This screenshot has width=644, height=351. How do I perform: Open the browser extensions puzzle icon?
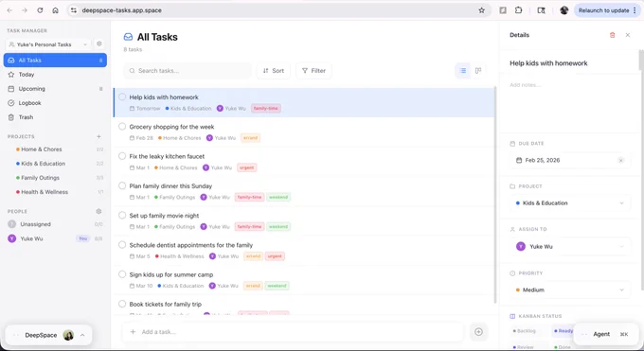coord(519,10)
